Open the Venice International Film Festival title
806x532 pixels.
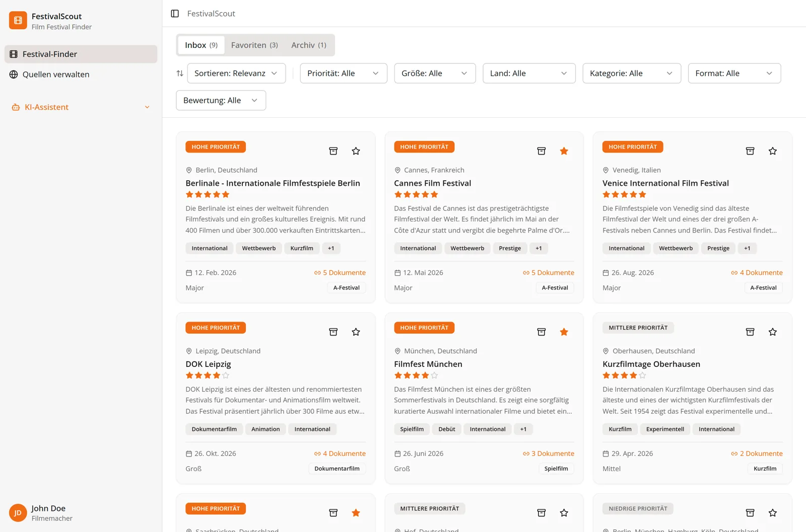coord(665,183)
